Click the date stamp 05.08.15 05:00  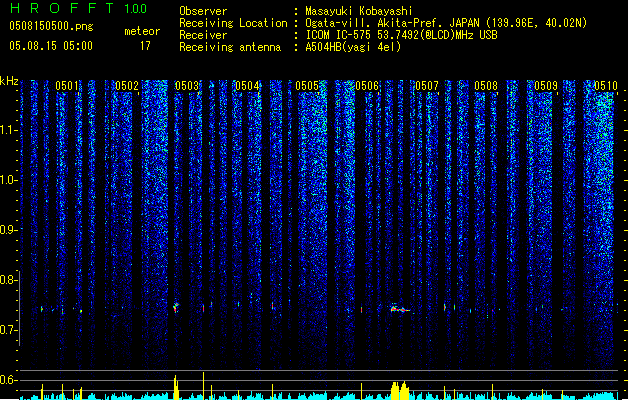51,46
